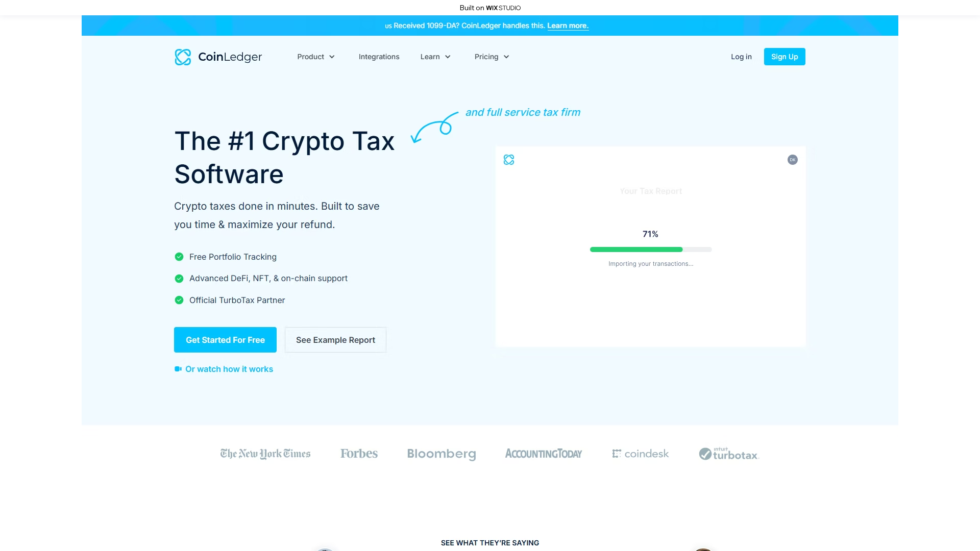Click the Importing your transactions text
The image size is (980, 551).
tap(651, 264)
